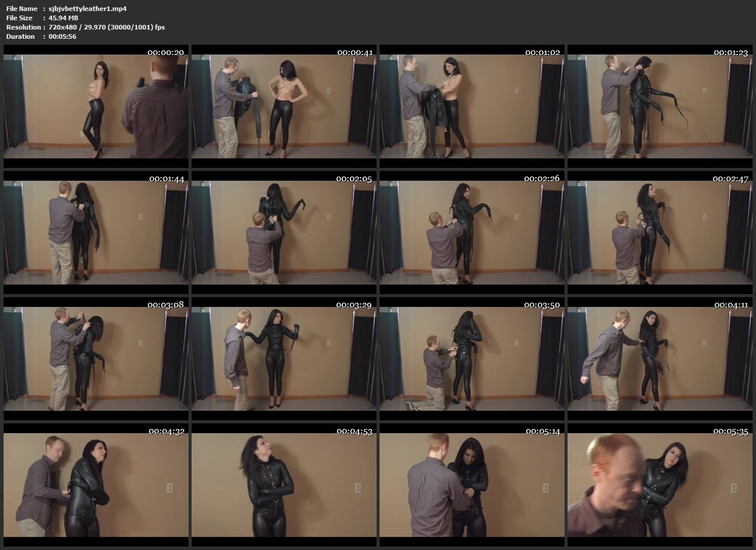The height and width of the screenshot is (550, 756).
Task: Open the thumbnail labeled 00:01:02
Action: click(472, 107)
